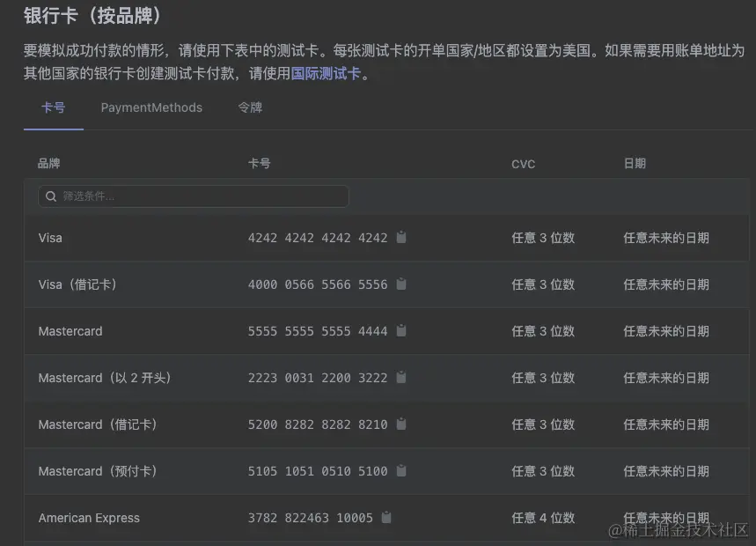Select the 卡号 tab
756x546 pixels.
pos(53,107)
